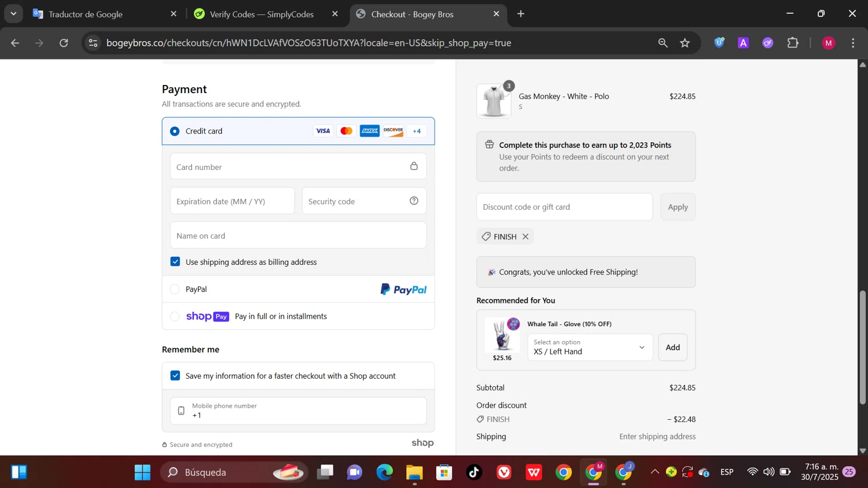Toggle use shipping address as billing address
This screenshot has width=868, height=488.
[175, 262]
